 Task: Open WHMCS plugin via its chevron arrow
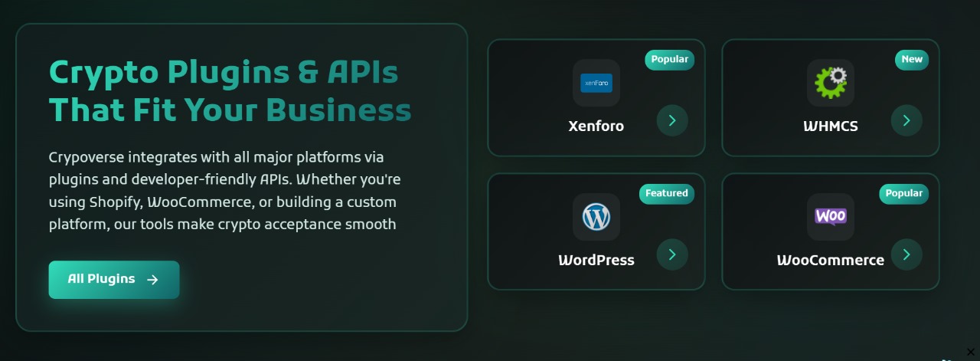point(906,120)
